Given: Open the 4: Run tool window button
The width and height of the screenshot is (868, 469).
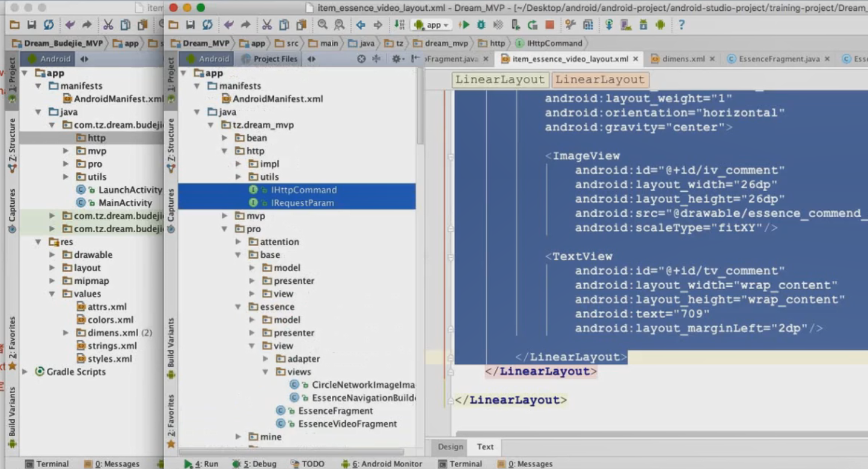Looking at the screenshot, I should pos(201,464).
